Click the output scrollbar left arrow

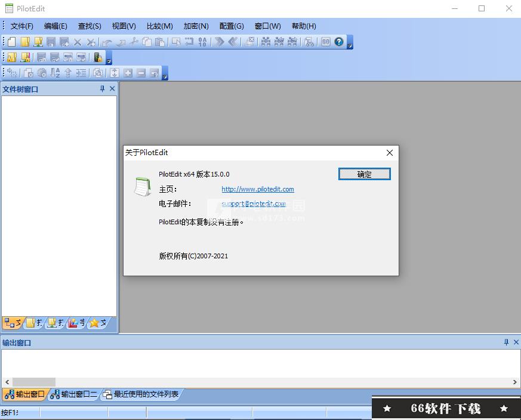7,382
